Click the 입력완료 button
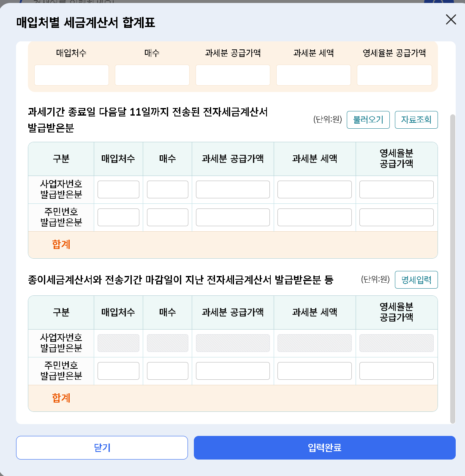This screenshot has width=465, height=476. [325, 448]
